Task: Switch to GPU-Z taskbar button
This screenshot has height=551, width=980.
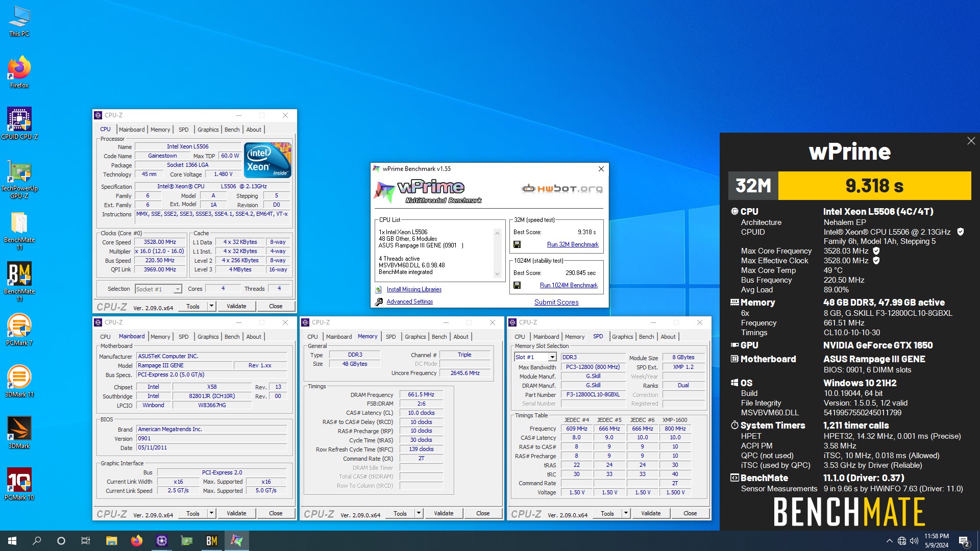Action: coord(186,541)
